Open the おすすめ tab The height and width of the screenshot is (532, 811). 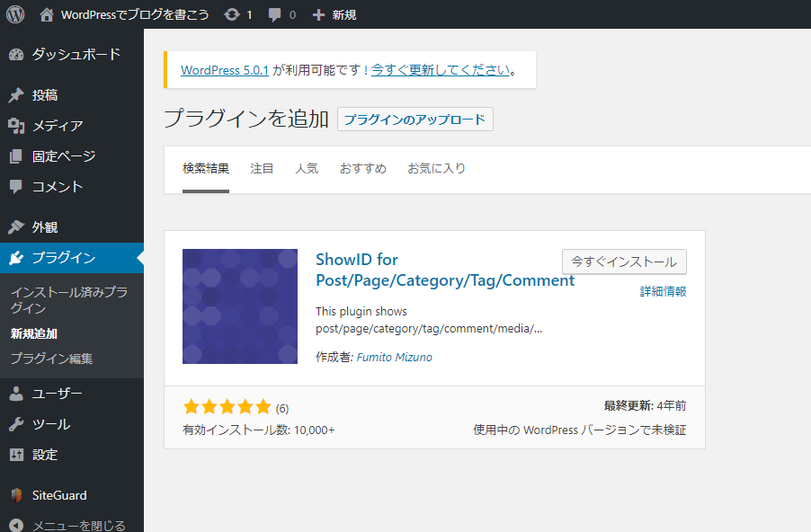coord(362,168)
